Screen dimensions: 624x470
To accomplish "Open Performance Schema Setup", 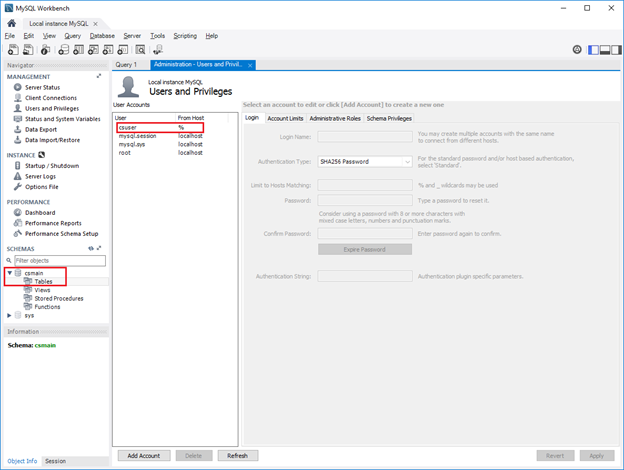I will (x=61, y=234).
